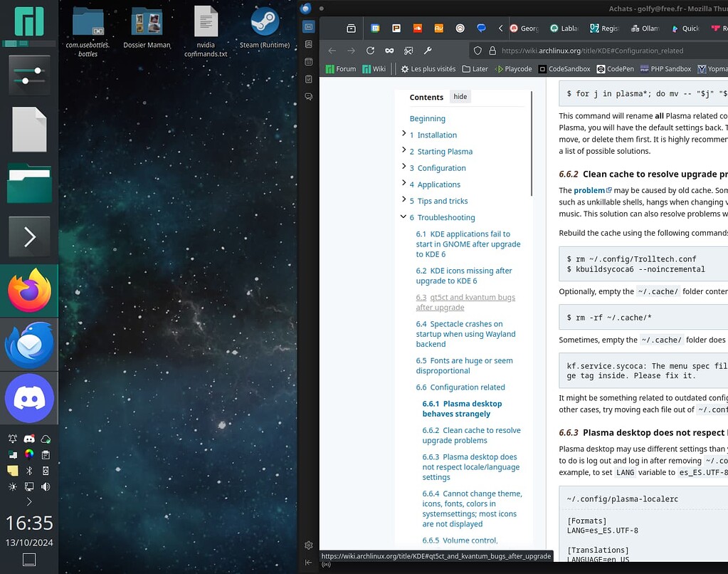Reload the Arch Wiki page
The image size is (728, 574).
[370, 51]
